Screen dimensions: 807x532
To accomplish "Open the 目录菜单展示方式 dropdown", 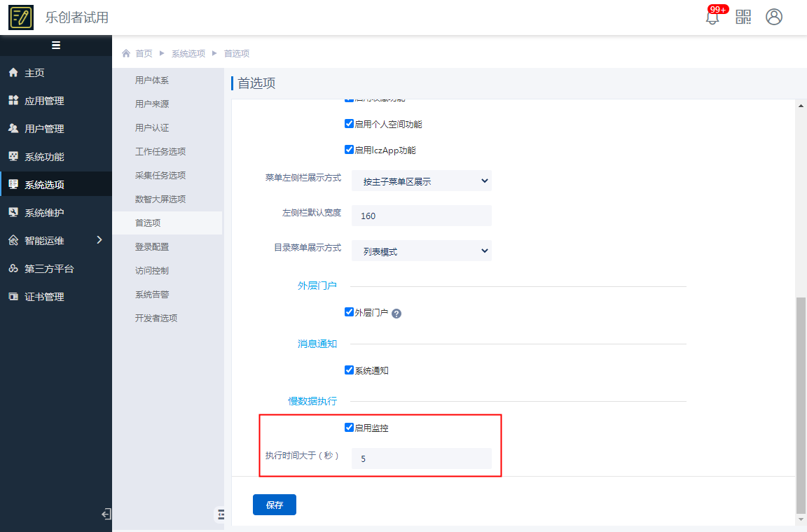I will [x=421, y=251].
